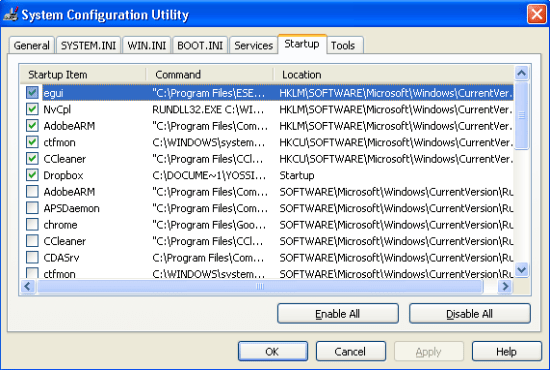
Task: Uncheck ctfmon under HKCU location
Action: point(32,142)
